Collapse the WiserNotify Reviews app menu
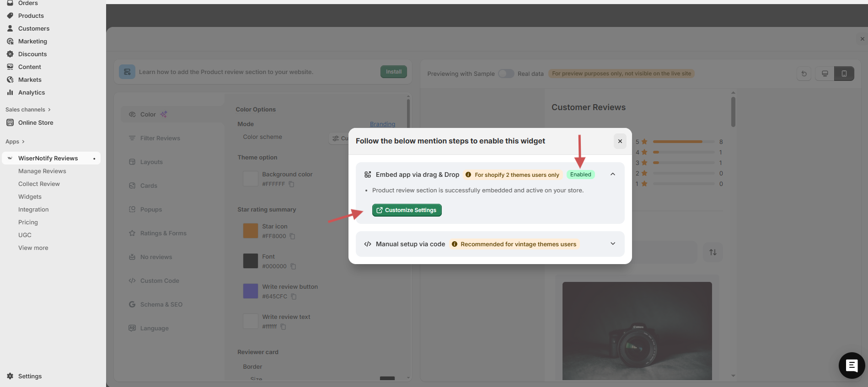This screenshot has height=387, width=868. pyautogui.click(x=10, y=158)
